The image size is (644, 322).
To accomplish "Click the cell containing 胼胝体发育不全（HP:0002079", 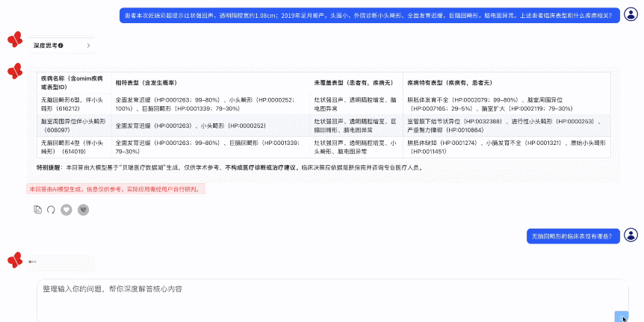I will (507, 104).
